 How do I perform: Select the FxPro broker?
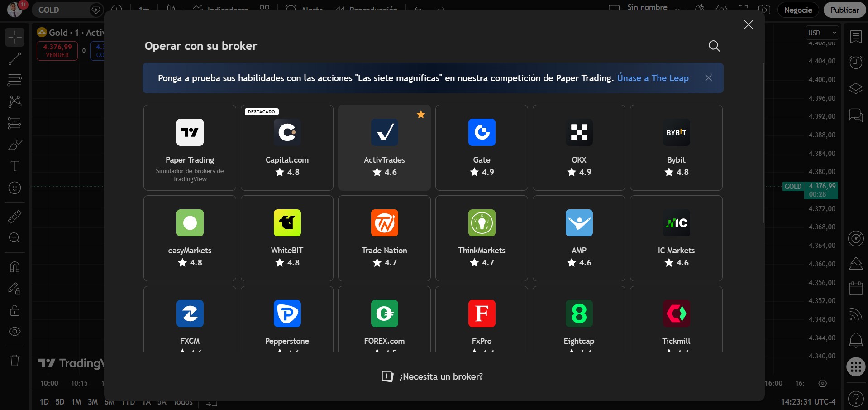[x=482, y=319]
